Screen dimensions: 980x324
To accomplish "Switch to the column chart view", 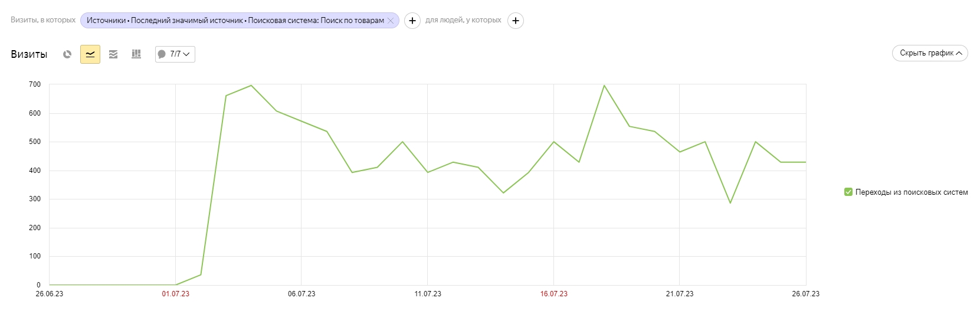I will click(x=136, y=54).
